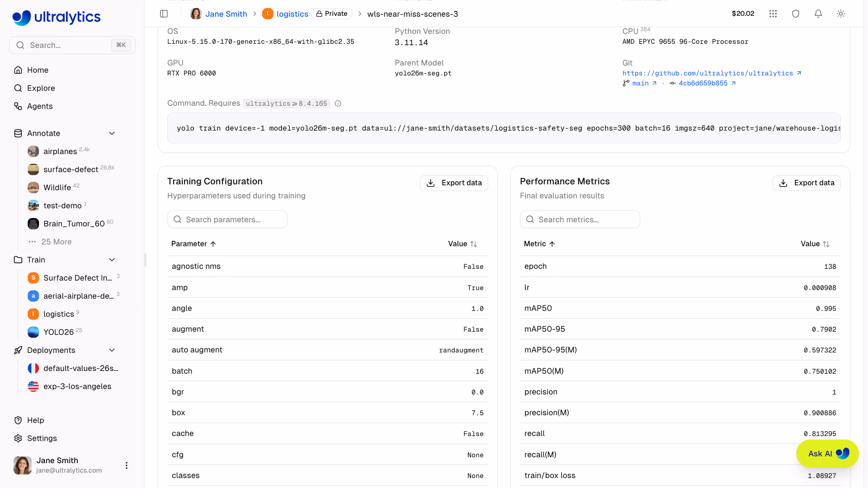Image resolution: width=868 pixels, height=488 pixels.
Task: Toggle the sidebar panel icon
Action: [x=164, y=14]
